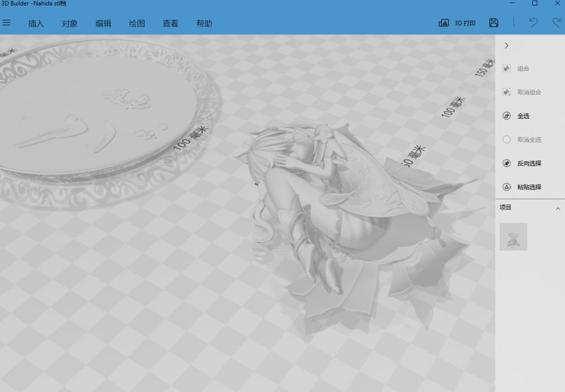Click the 3D 打印 printer icon

pos(444,23)
